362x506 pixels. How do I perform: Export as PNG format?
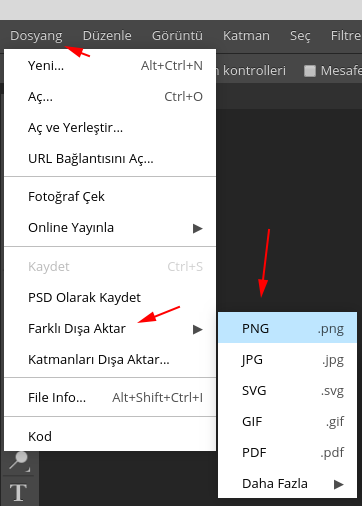point(287,329)
